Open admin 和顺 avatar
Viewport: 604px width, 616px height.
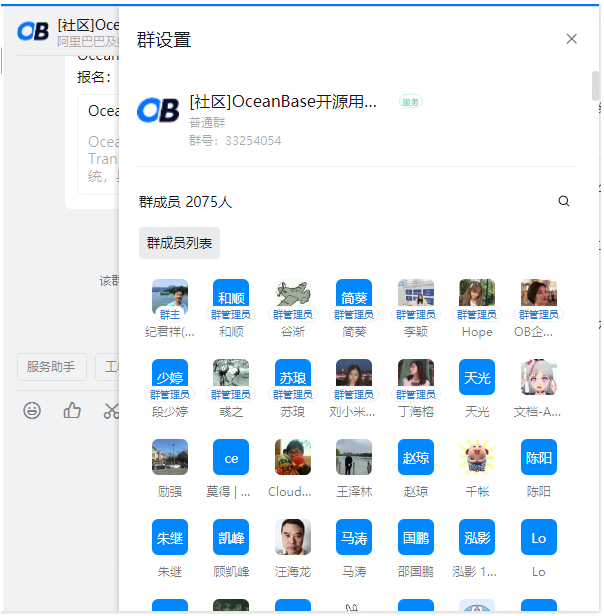tap(231, 297)
